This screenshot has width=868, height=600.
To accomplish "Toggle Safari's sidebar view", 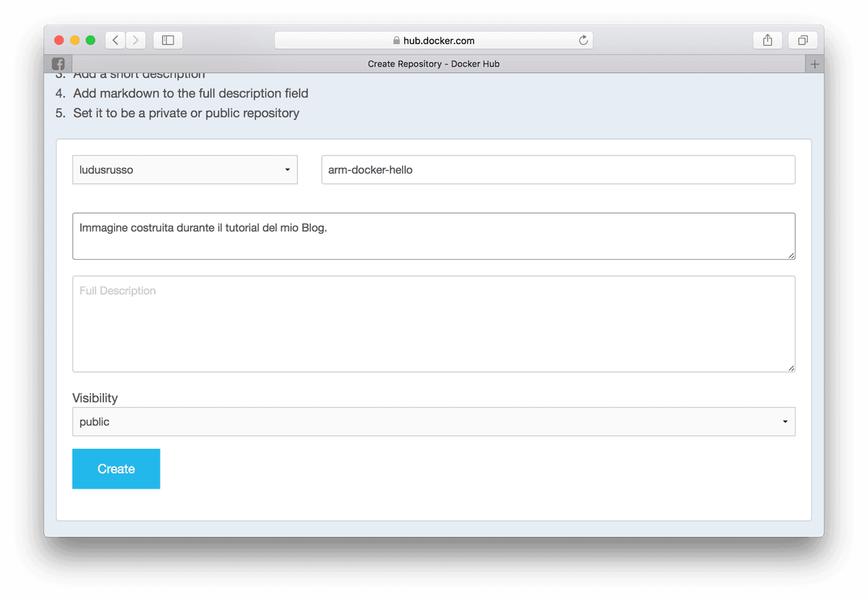I will (167, 40).
